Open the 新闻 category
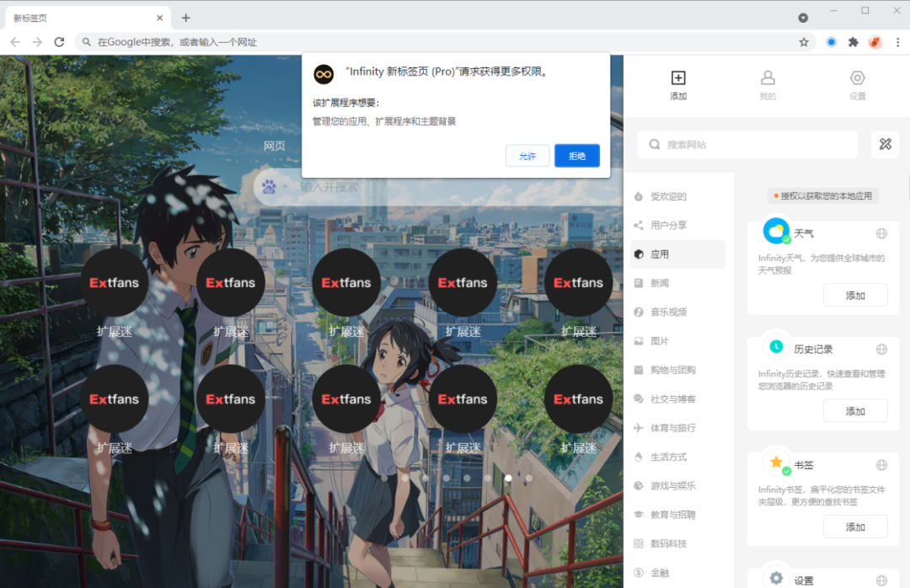Viewport: 910px width, 588px height. pyautogui.click(x=677, y=283)
